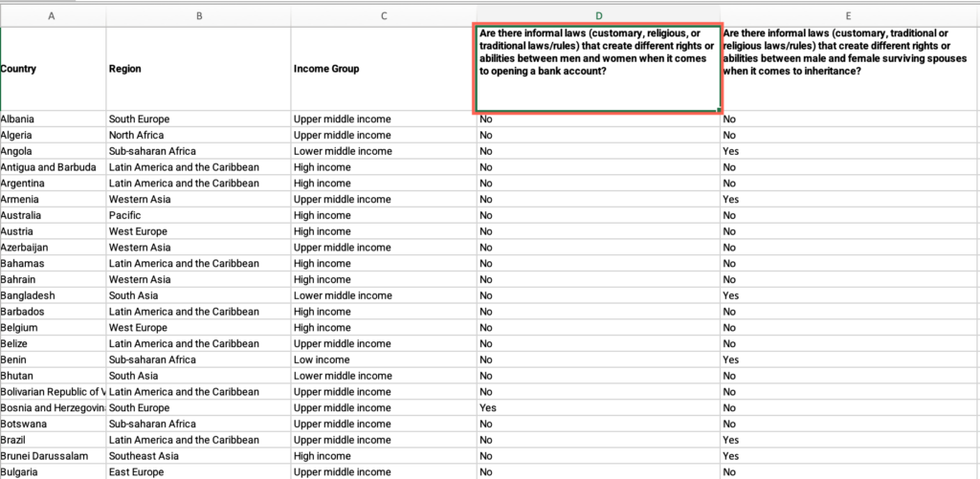
Task: Select column A header
Action: coord(54,17)
